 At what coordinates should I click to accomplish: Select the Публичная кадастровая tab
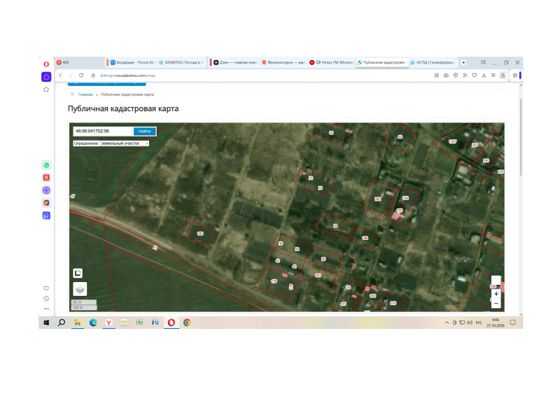click(x=381, y=62)
